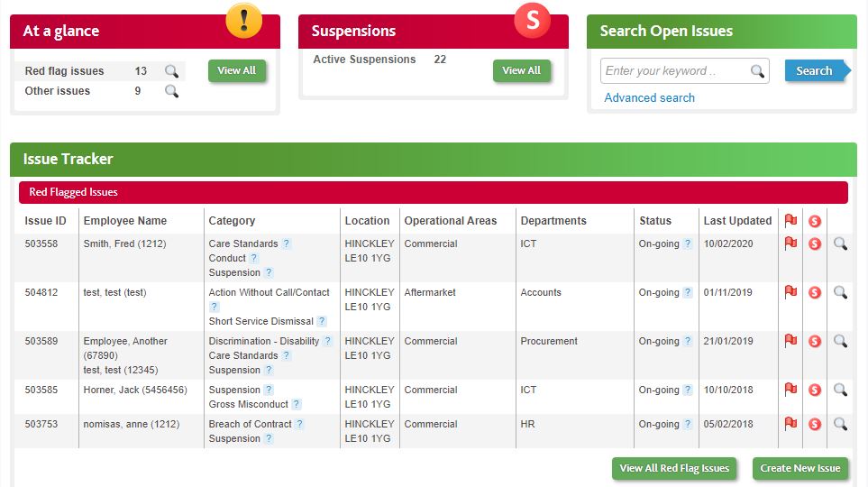View details of Horner, Jack issue via magnifier
868x487 pixels.
tap(840, 390)
